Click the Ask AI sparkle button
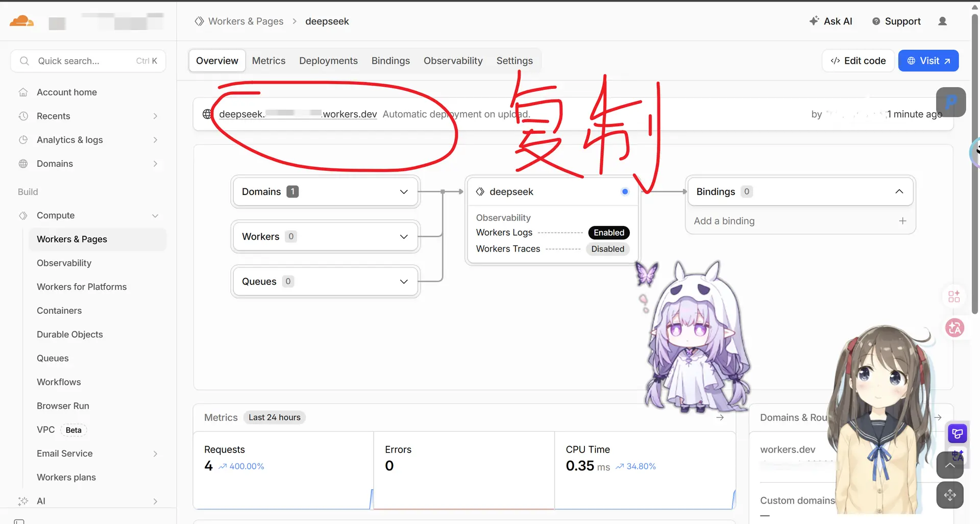The height and width of the screenshot is (524, 980). pos(830,21)
